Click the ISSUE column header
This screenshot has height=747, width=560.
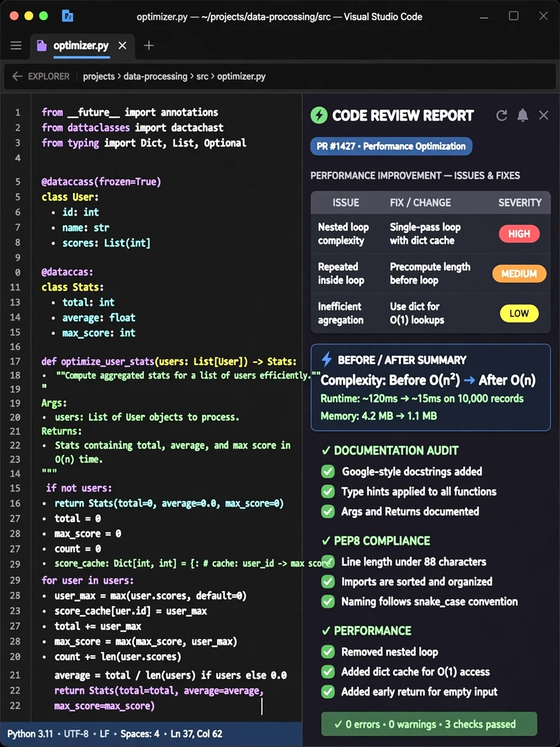[346, 202]
